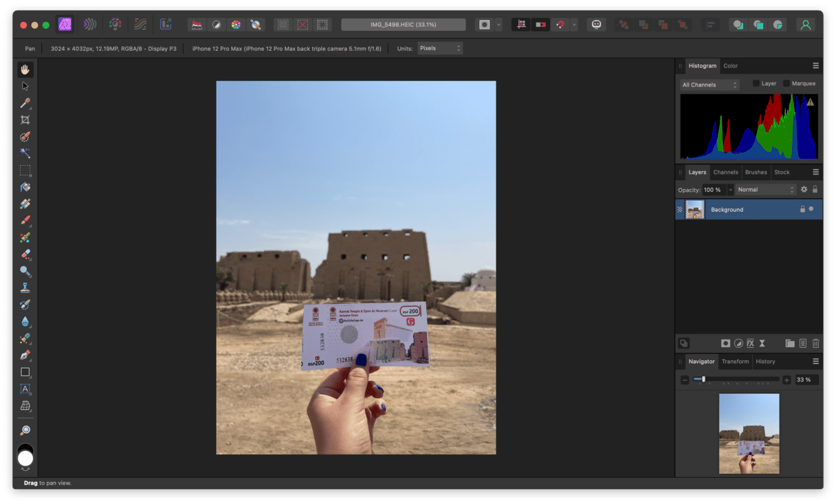Select the Move tool arrow
The image size is (836, 504).
(25, 86)
